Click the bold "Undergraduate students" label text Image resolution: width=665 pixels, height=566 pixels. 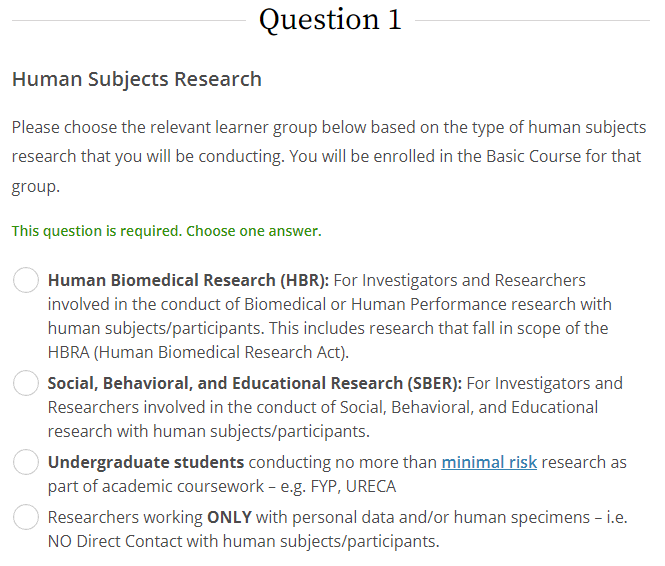[x=146, y=463]
